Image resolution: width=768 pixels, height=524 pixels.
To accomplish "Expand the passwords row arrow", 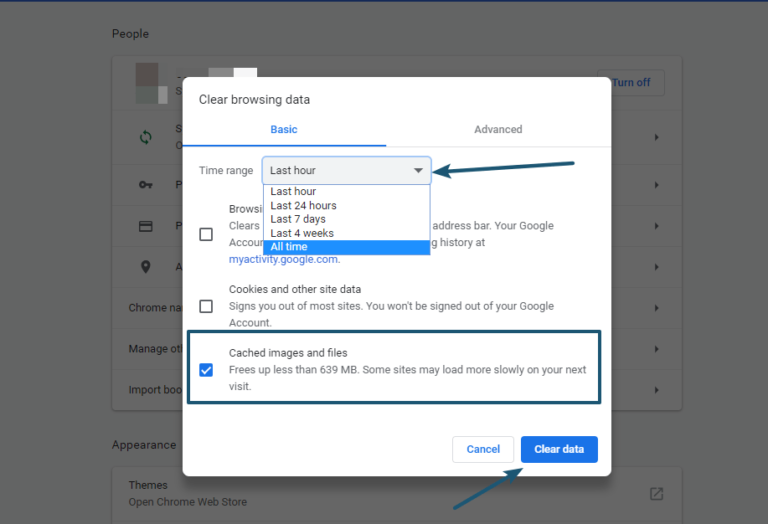I will point(656,185).
